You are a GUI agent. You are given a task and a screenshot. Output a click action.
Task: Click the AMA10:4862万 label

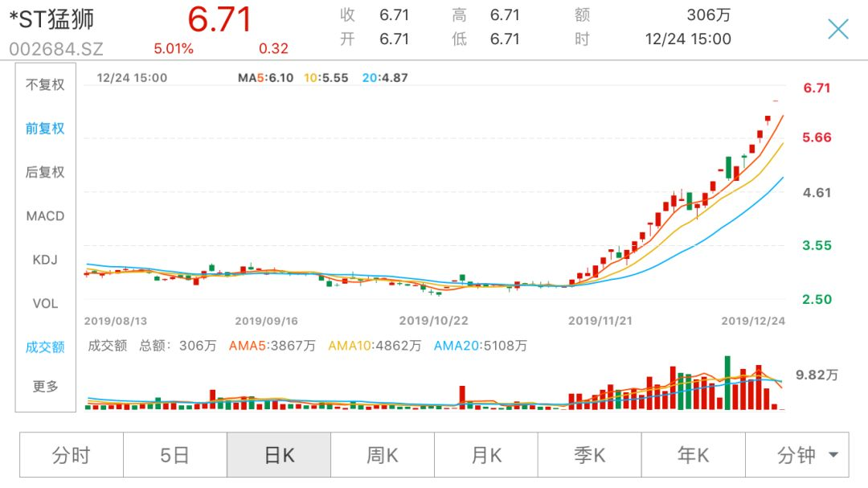375,346
